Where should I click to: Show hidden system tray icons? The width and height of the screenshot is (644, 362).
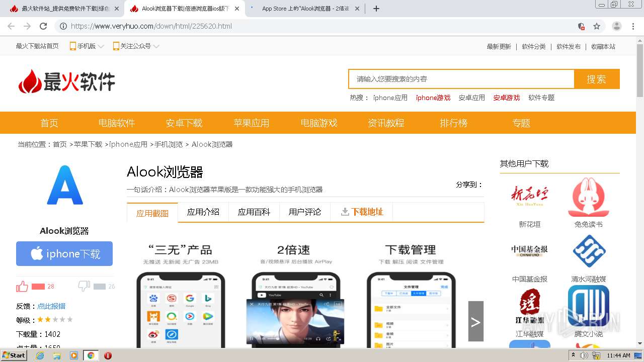pos(573,355)
